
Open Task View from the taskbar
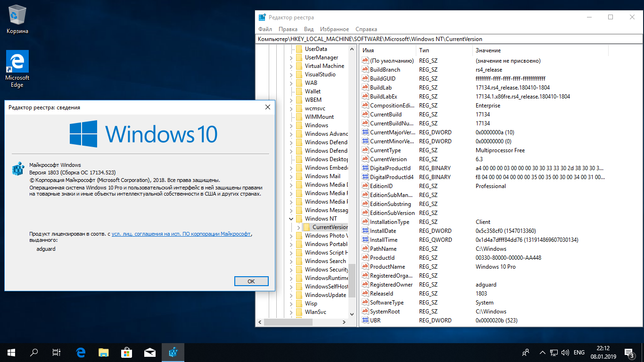pyautogui.click(x=57, y=352)
